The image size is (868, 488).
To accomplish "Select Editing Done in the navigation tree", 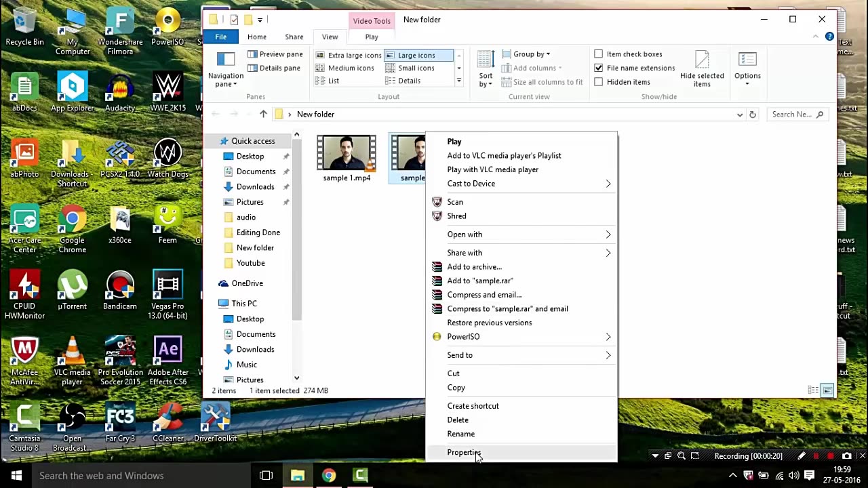I will coord(258,232).
